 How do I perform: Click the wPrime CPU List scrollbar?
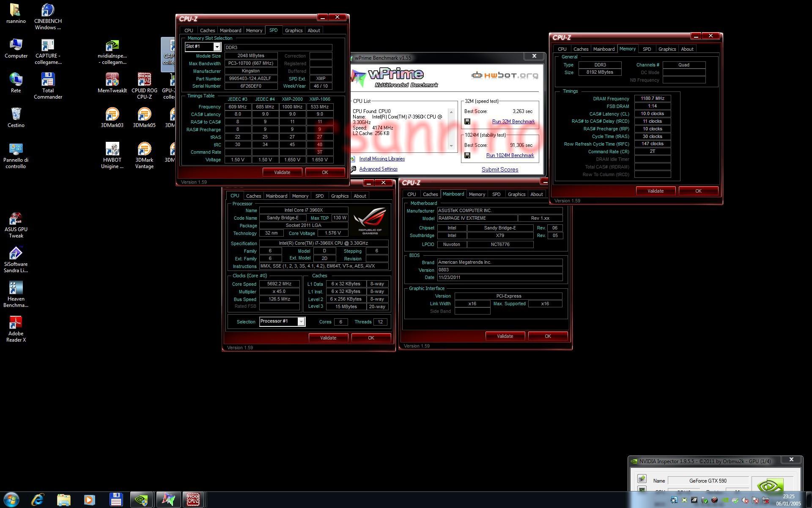pos(451,129)
